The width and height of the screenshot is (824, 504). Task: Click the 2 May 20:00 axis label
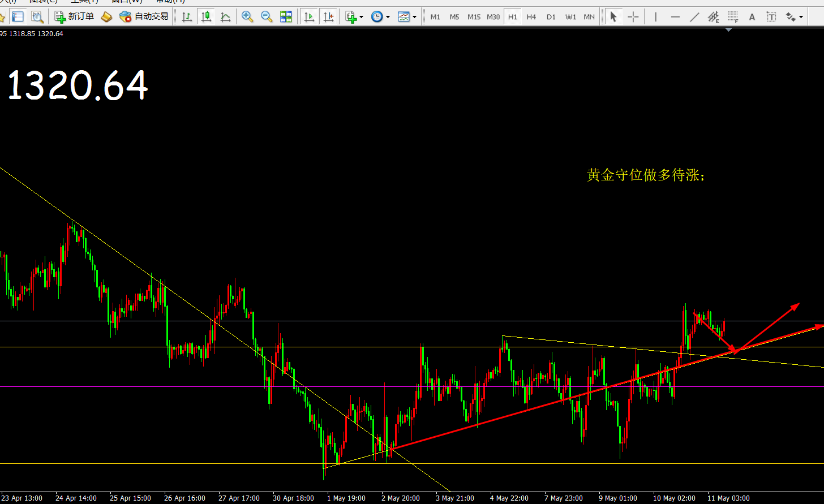pyautogui.click(x=401, y=498)
